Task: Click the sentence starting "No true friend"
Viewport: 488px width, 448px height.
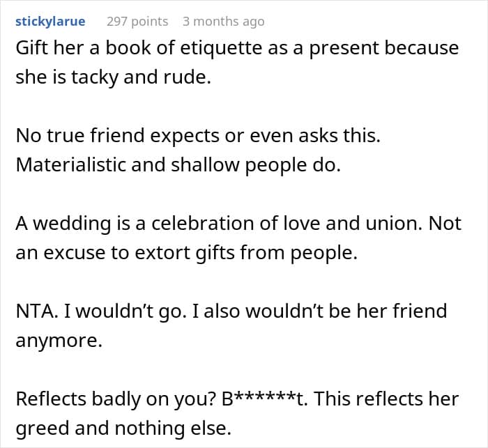Action: click(x=198, y=136)
